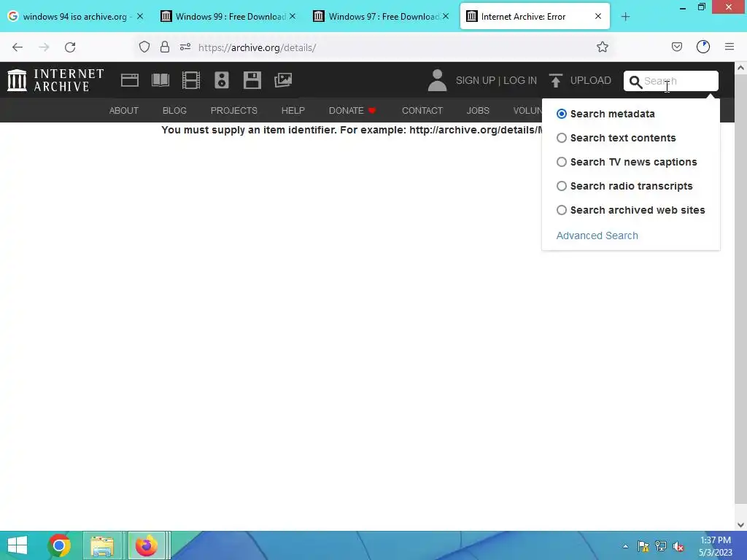Screen dimensions: 747x560
Task: Go back with the browser back arrow
Action: pos(18,47)
